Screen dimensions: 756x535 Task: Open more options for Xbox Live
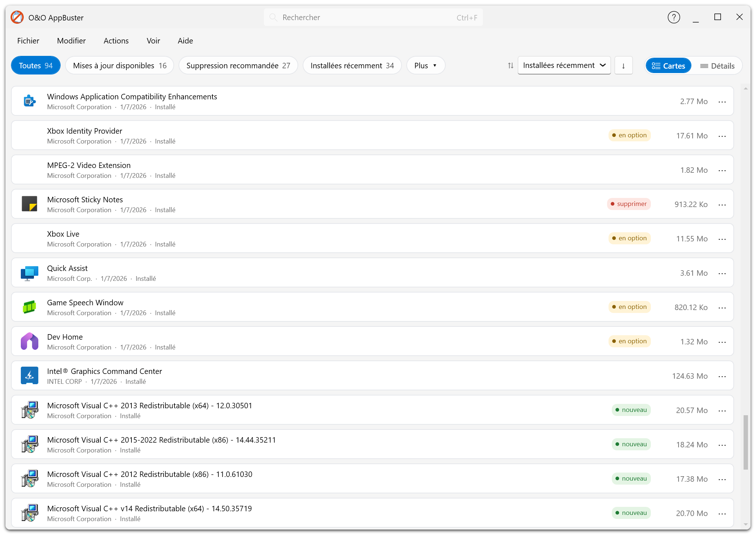tap(722, 239)
